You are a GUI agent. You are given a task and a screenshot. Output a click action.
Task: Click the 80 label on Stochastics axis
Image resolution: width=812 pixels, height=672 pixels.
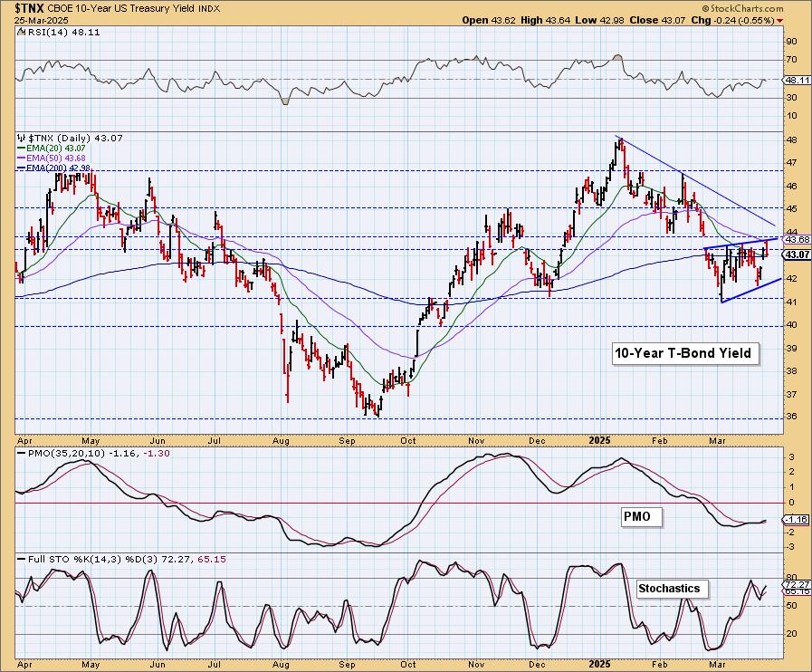click(x=792, y=577)
